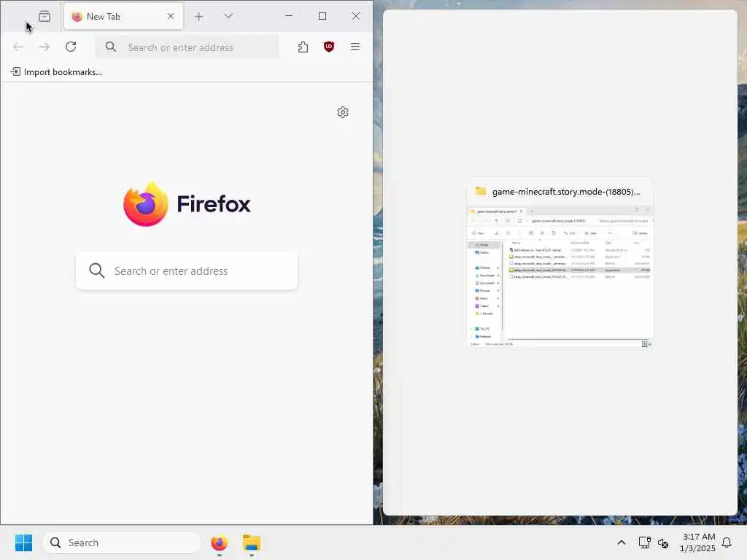Click the magnifier icon in address bar
The height and width of the screenshot is (560, 747).
[111, 47]
